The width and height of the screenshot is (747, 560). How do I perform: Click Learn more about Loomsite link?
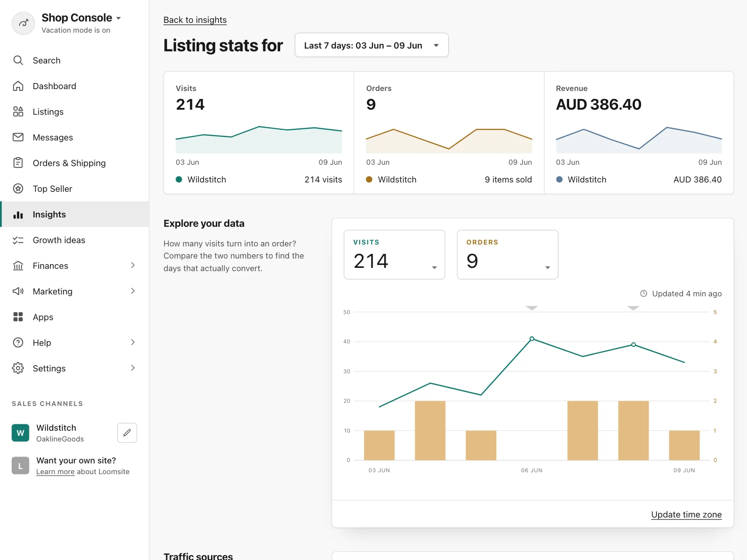pyautogui.click(x=56, y=472)
